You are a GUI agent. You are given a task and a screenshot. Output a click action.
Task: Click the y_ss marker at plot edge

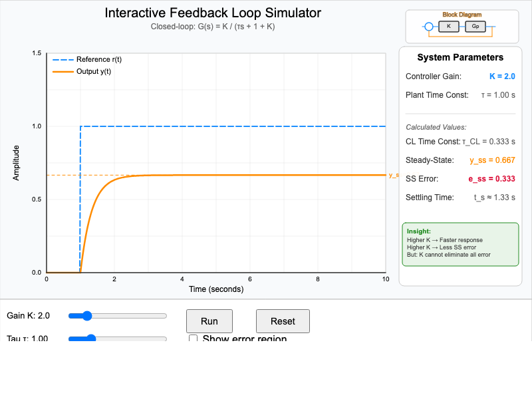click(393, 176)
